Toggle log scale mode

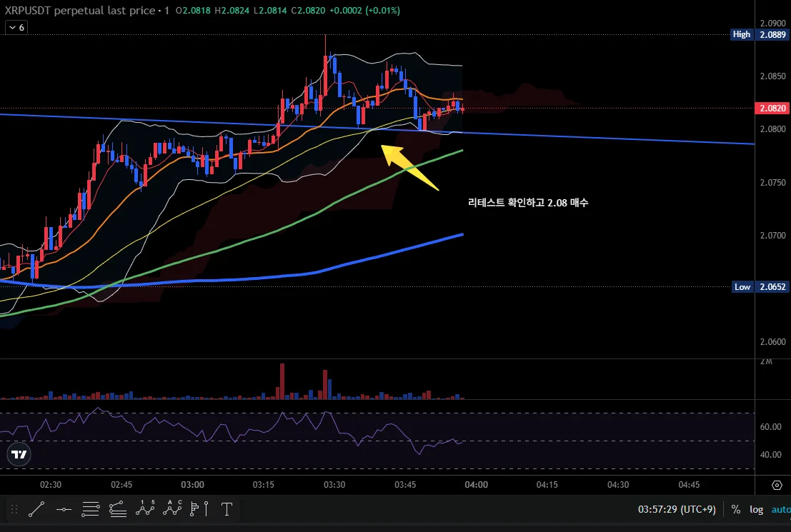(756, 509)
